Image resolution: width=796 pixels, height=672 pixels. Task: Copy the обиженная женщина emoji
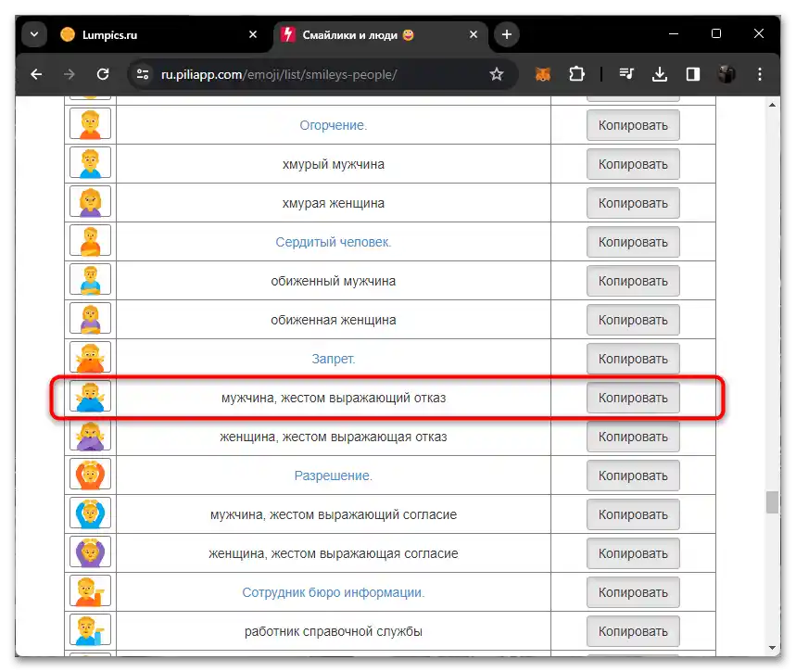[633, 320]
